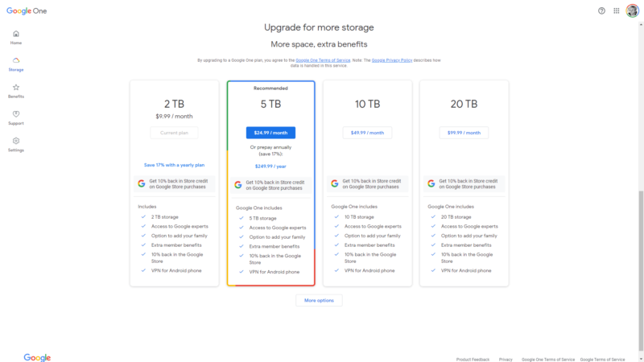Click the $24.99 / month button
This screenshot has width=644, height=362.
(x=270, y=133)
